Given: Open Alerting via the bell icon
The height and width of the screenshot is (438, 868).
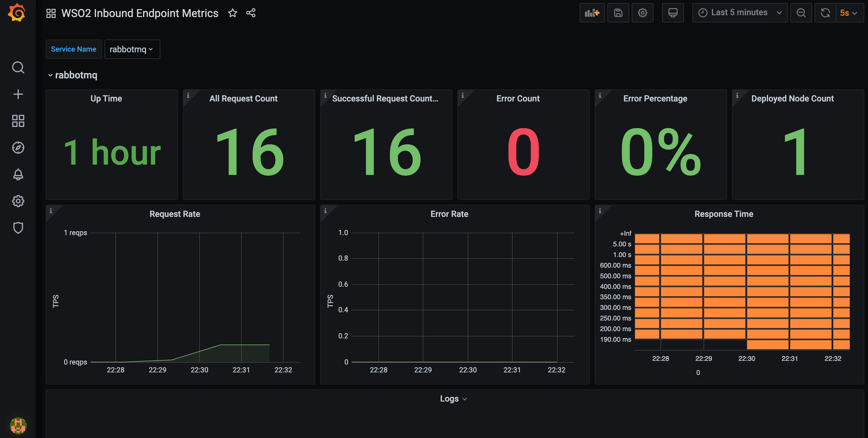Looking at the screenshot, I should (x=18, y=174).
